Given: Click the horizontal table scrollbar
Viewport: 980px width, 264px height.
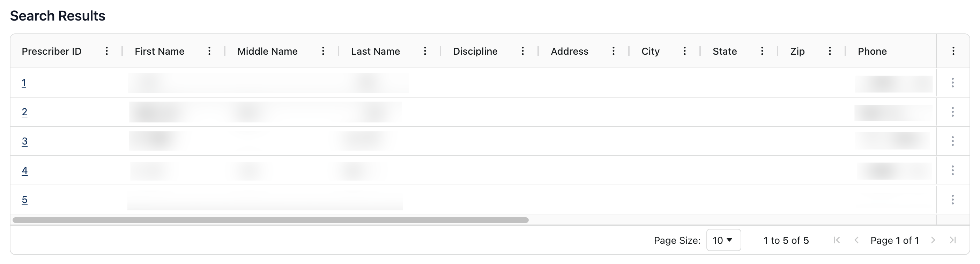Looking at the screenshot, I should point(270,220).
